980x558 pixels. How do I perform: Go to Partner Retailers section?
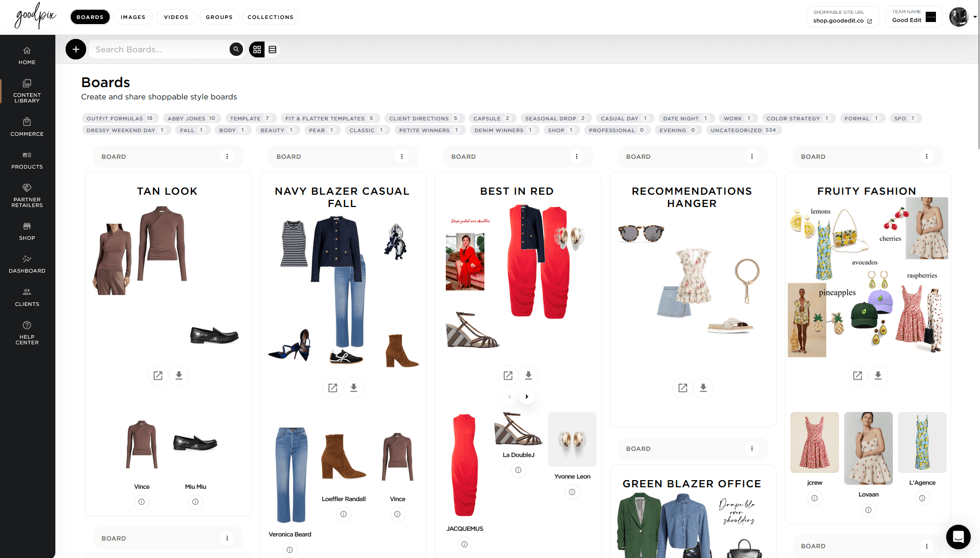click(x=27, y=195)
